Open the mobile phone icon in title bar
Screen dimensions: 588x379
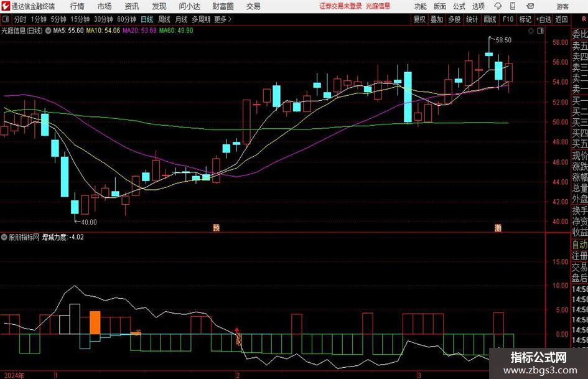coord(513,6)
